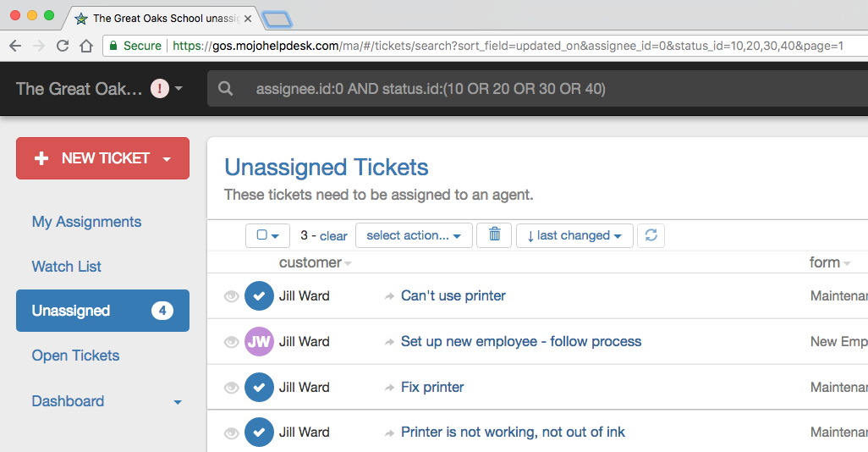Screen dimensions: 868x452
Task: Toggle watch eye for Fix printer ticket
Action: click(x=231, y=388)
